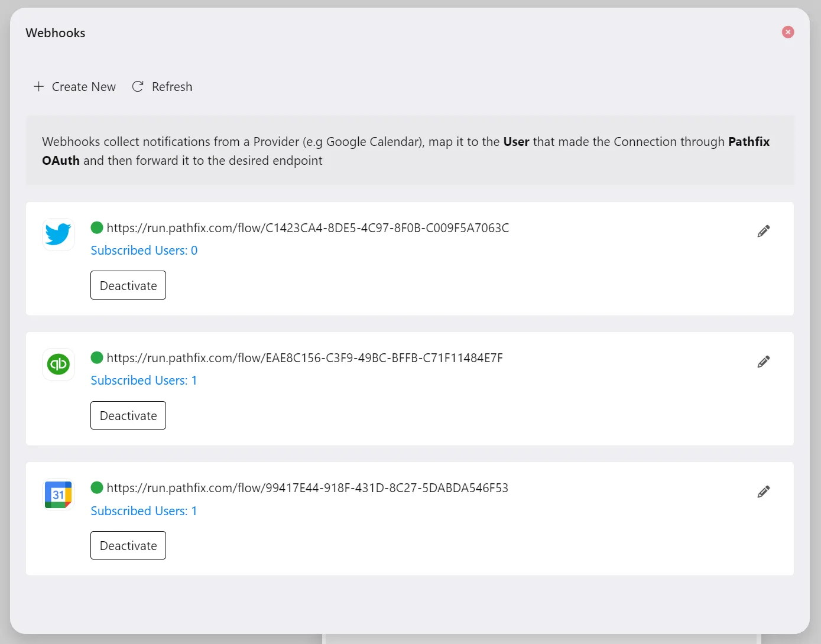Screen dimensions: 821x644
Task: Click the green status dot for Twitter webhook
Action: coord(97,227)
